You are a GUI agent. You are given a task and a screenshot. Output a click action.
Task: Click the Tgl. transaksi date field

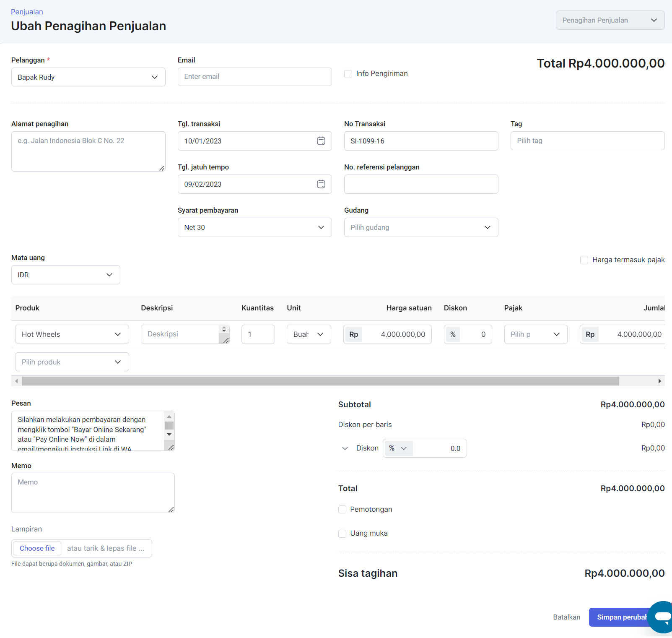(255, 141)
